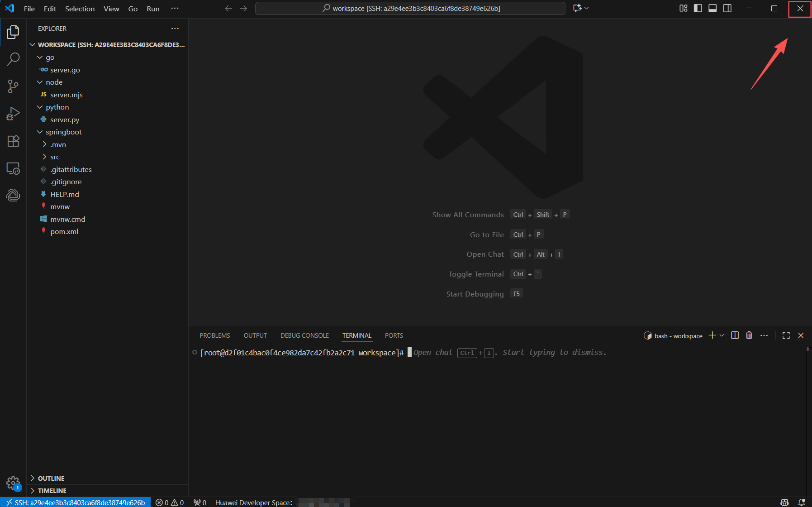Show more menu bar items ellipsis

point(175,9)
